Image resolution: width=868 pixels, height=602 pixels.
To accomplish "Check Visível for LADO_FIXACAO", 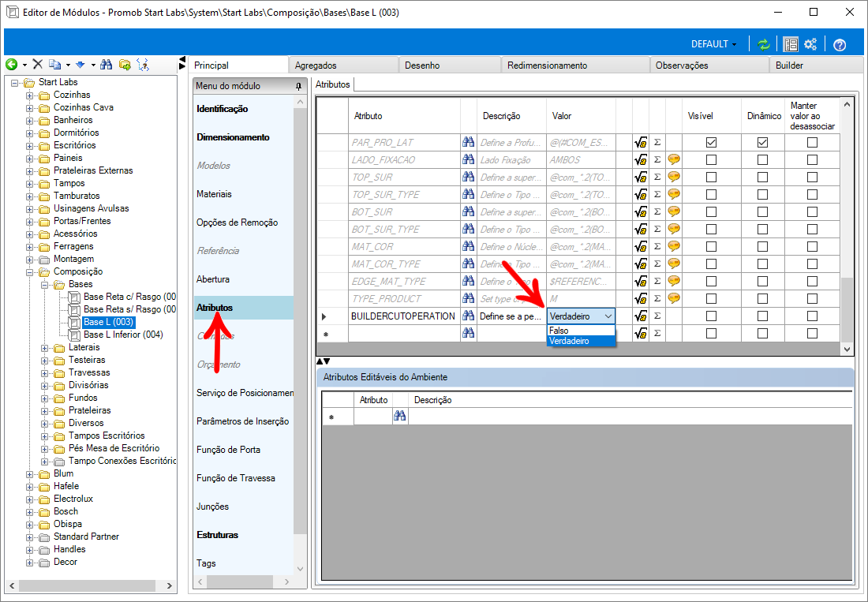I will click(x=711, y=160).
